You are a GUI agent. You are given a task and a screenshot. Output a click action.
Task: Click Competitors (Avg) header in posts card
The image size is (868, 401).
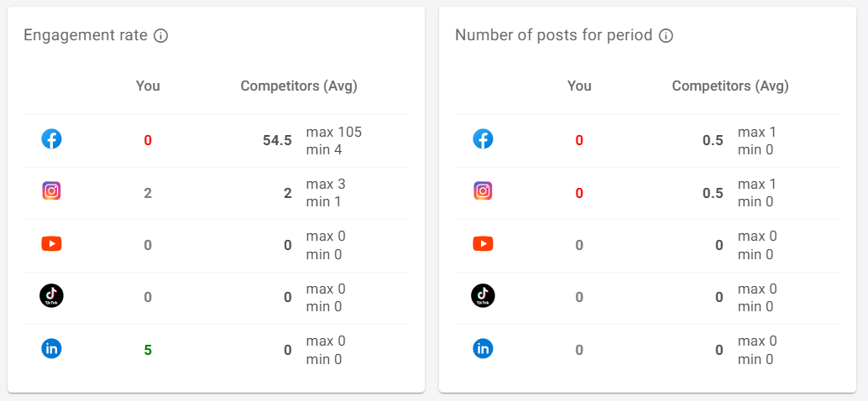click(x=730, y=86)
